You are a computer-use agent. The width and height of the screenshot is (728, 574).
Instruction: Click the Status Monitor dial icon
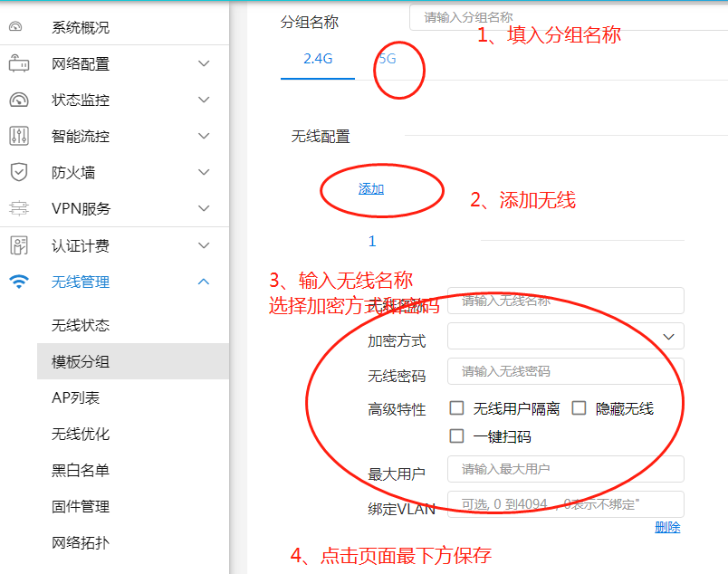pos(18,100)
